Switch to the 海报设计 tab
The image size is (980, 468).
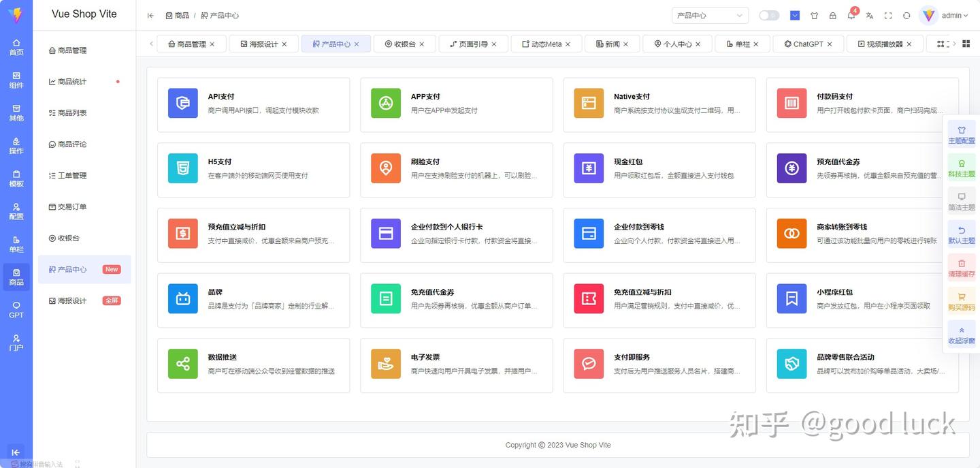point(263,44)
